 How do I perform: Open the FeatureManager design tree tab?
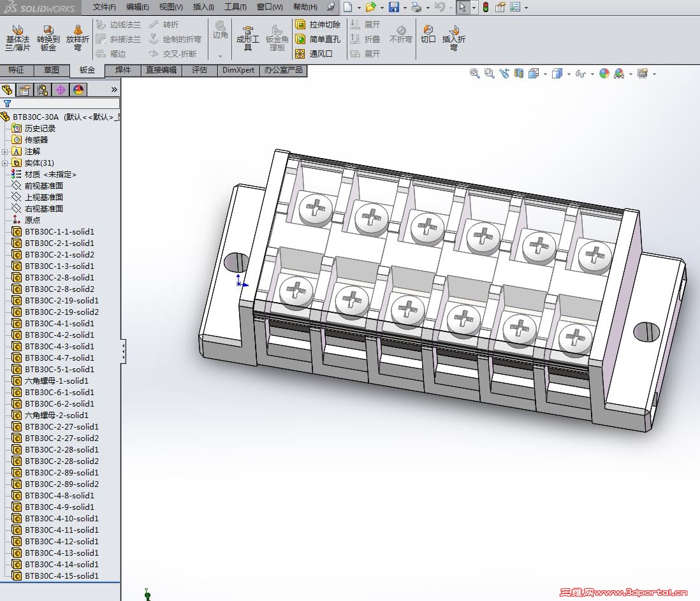coord(7,90)
